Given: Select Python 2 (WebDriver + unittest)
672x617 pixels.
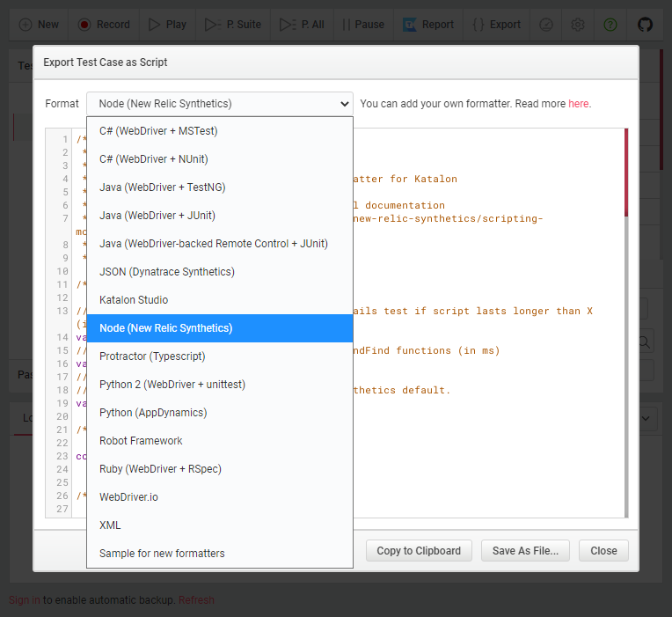Looking at the screenshot, I should (x=220, y=384).
